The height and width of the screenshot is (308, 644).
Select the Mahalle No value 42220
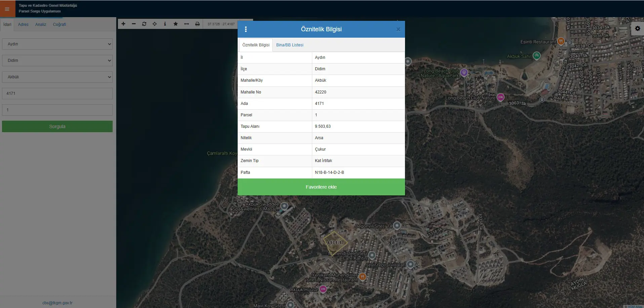coord(321,92)
